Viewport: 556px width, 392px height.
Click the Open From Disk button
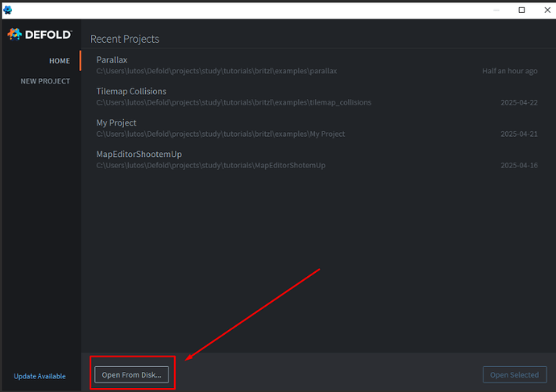[131, 374]
